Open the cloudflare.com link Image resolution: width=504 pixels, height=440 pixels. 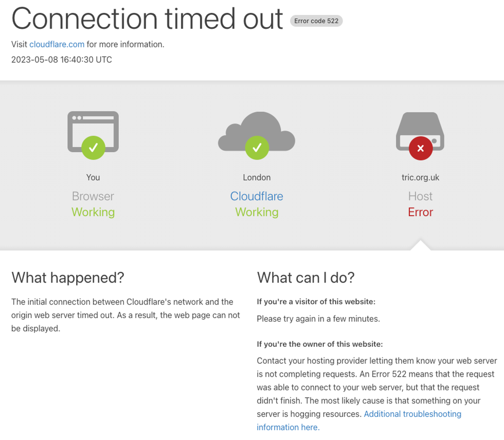coord(57,44)
